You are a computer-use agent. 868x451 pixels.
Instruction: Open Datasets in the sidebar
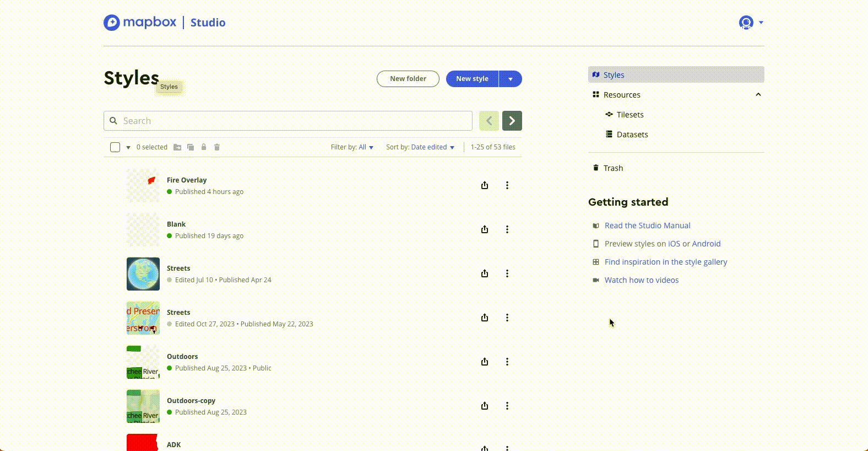pyautogui.click(x=632, y=135)
